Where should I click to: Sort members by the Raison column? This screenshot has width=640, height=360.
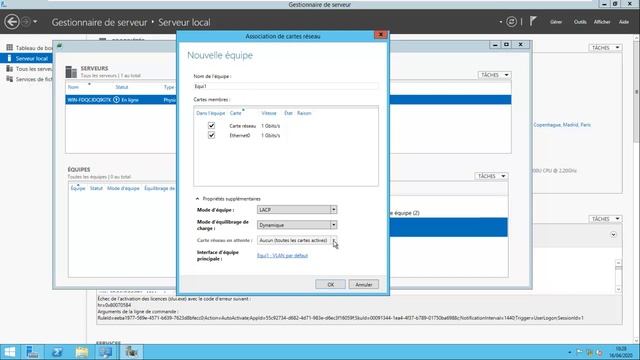pyautogui.click(x=304, y=113)
